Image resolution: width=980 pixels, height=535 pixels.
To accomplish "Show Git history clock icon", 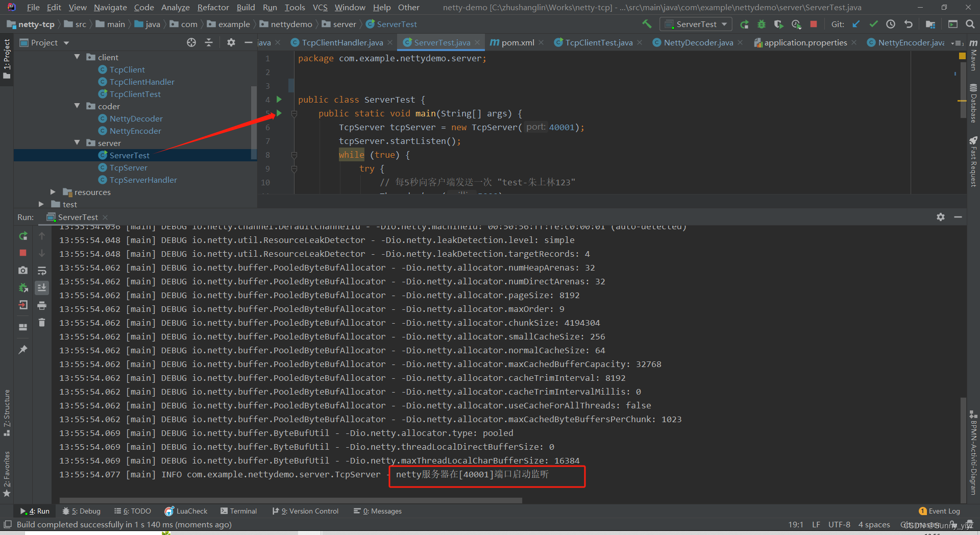I will coord(891,24).
